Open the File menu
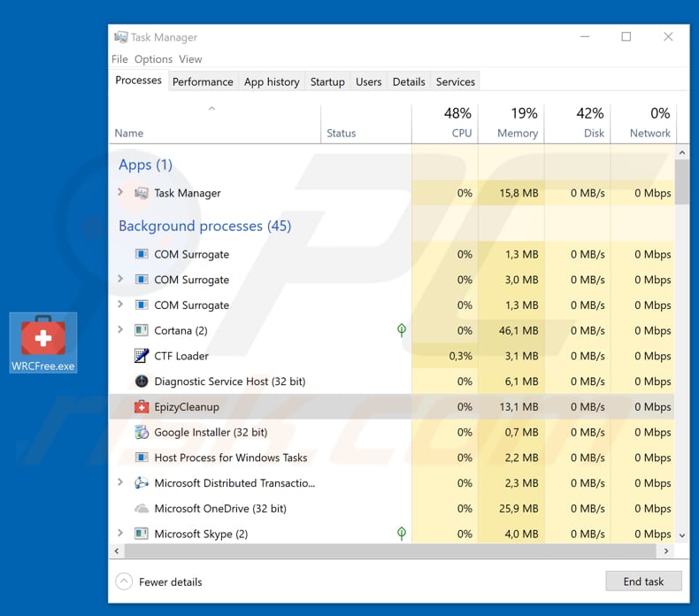 point(119,59)
